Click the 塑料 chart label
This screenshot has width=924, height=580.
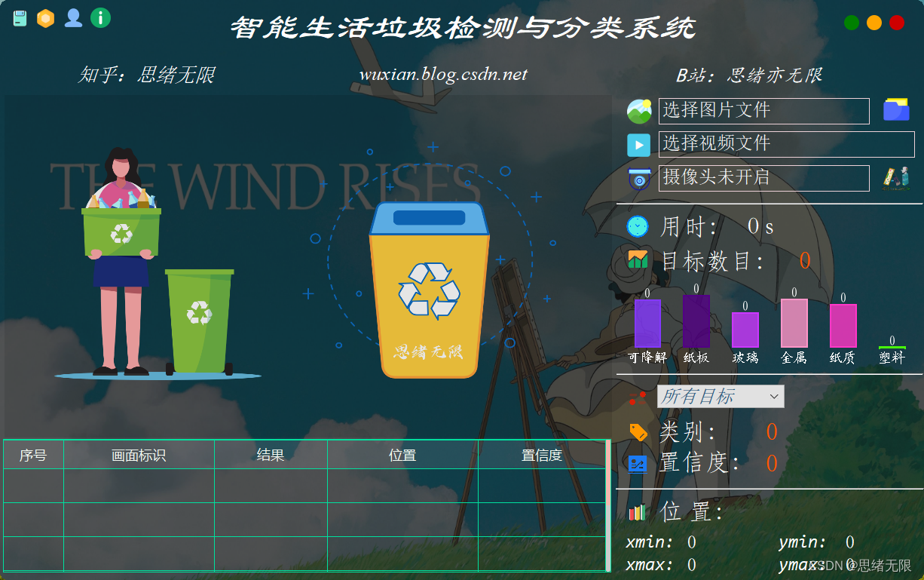pos(892,358)
